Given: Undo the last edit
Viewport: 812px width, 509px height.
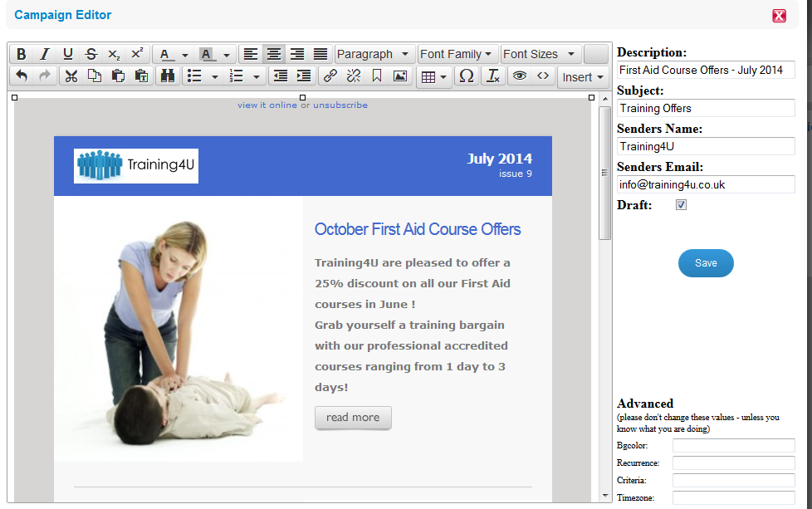Looking at the screenshot, I should (22, 76).
